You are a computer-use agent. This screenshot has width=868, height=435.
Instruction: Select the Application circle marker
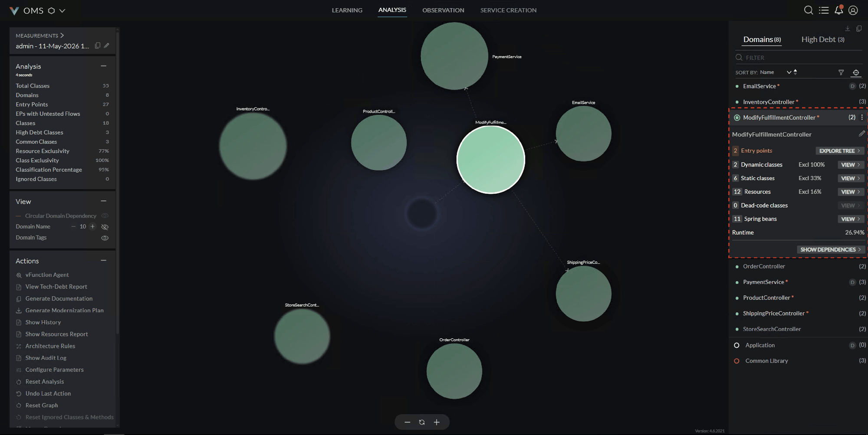pos(736,346)
